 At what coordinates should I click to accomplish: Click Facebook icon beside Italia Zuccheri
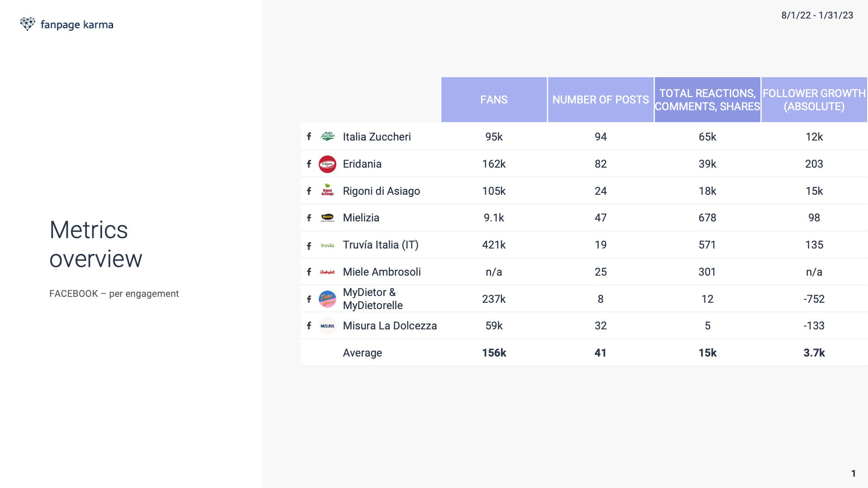(x=309, y=136)
